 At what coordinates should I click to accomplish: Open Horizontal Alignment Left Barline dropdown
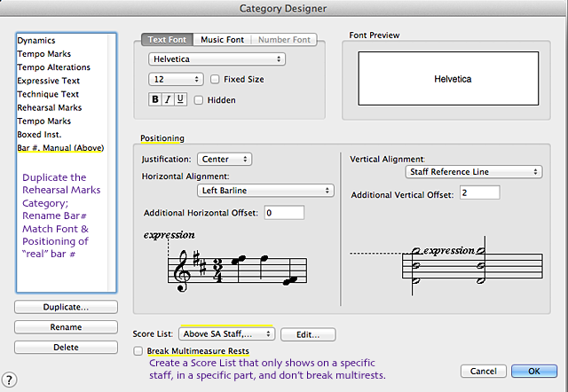tap(264, 190)
